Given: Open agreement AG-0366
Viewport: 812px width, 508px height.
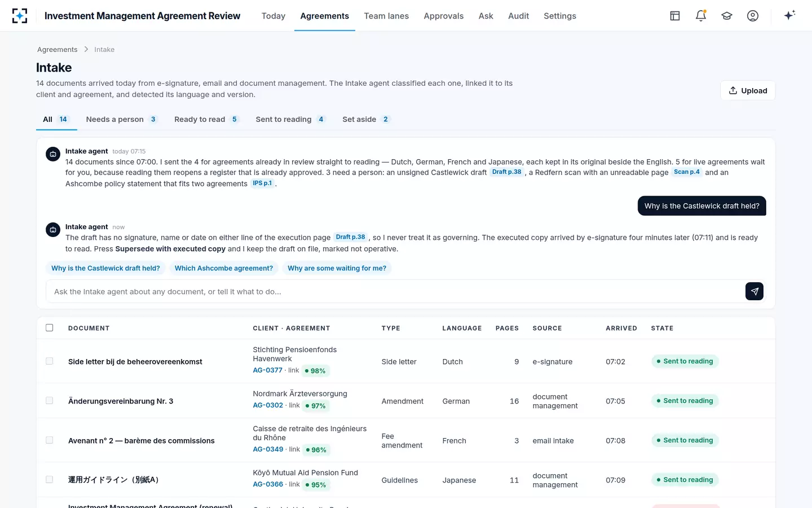Looking at the screenshot, I should 268,484.
